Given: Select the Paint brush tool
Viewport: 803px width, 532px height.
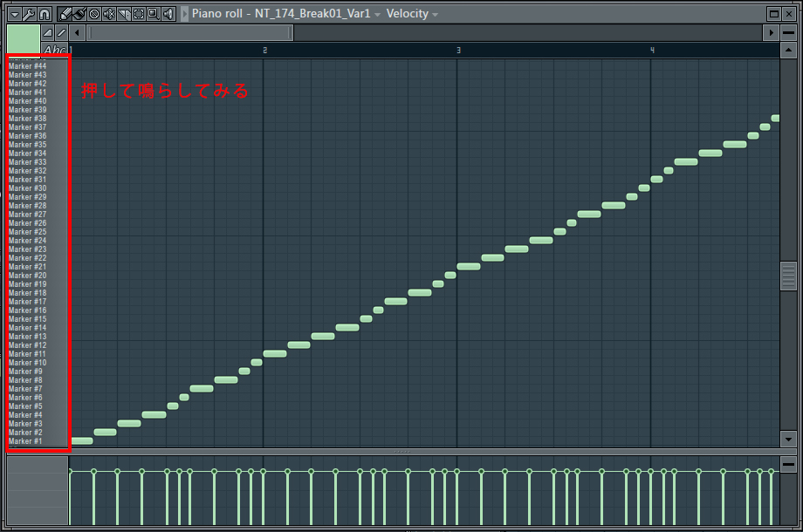Looking at the screenshot, I should click(79, 14).
